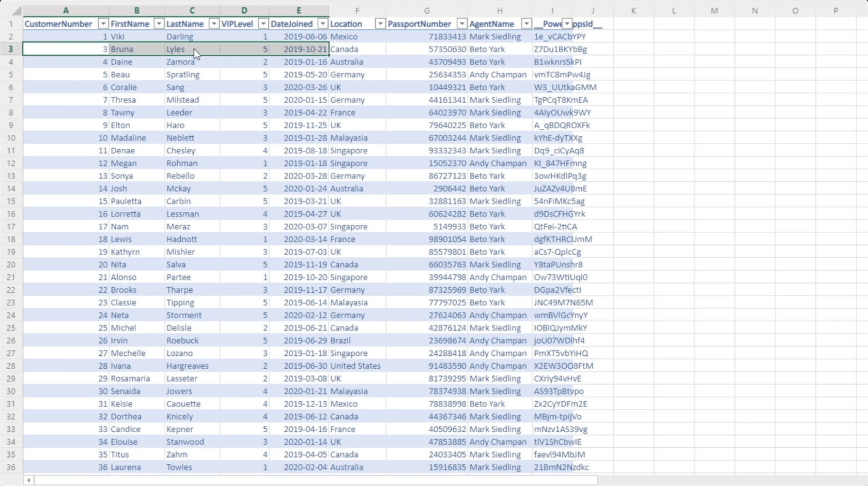Expand the PassportNumber filter dropdown

coord(461,24)
